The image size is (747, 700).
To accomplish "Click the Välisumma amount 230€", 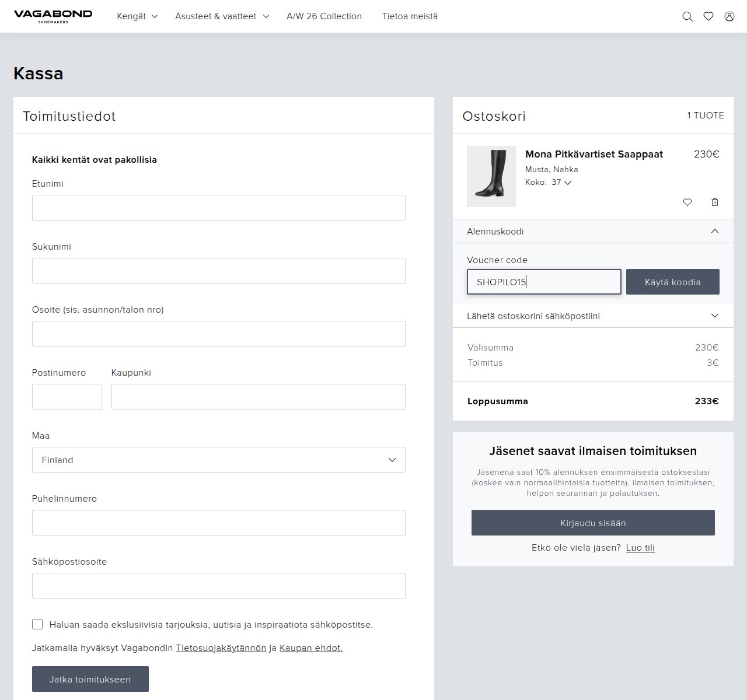I will 707,348.
